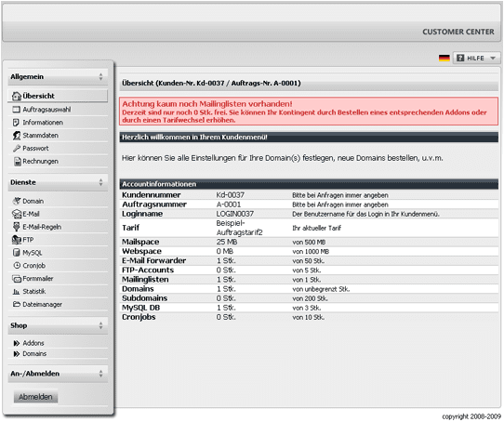The image size is (504, 422).
Task: Click the Formmailer icon
Action: [x=17, y=278]
